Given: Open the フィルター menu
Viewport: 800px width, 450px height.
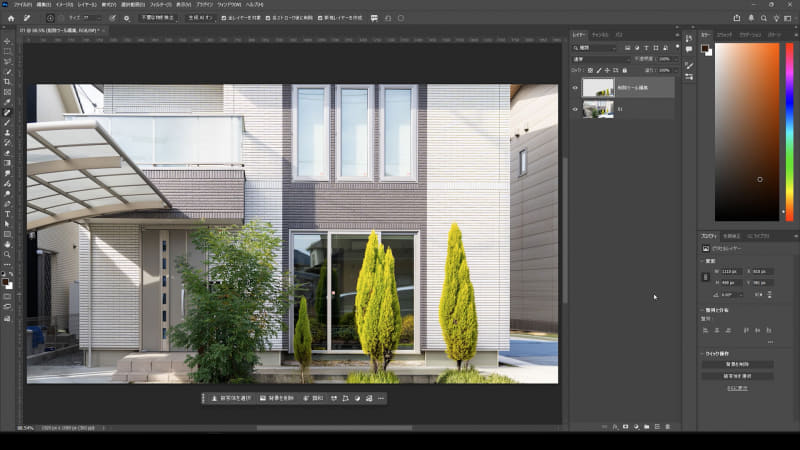Looking at the screenshot, I should click(160, 5).
